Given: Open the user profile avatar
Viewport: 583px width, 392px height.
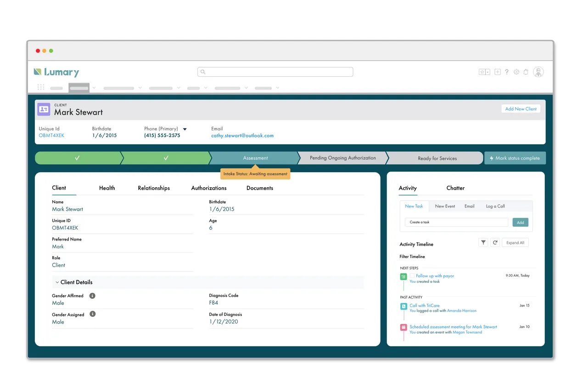Looking at the screenshot, I should tap(538, 72).
